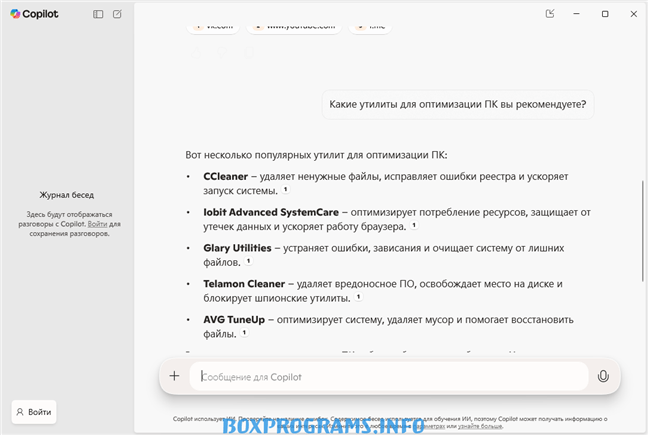Activate the microphone voice input

tap(603, 376)
